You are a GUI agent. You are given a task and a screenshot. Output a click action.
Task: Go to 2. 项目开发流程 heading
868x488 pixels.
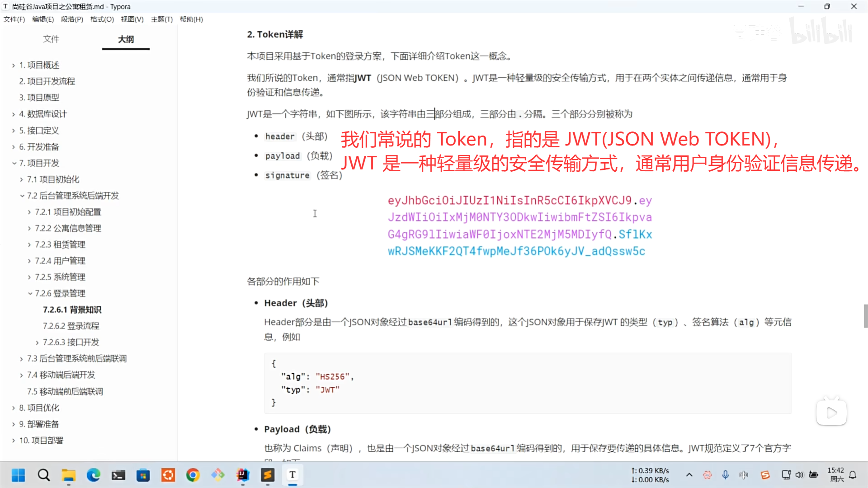point(47,81)
